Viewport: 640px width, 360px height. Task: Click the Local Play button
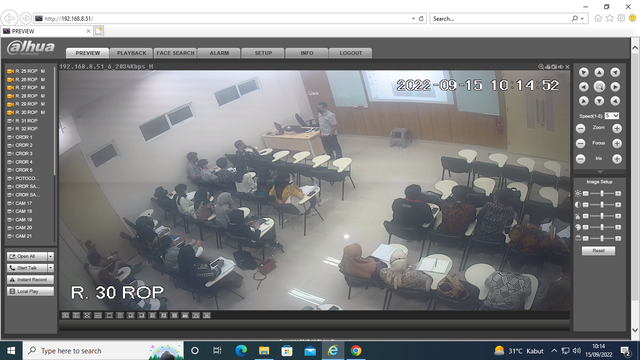click(30, 291)
